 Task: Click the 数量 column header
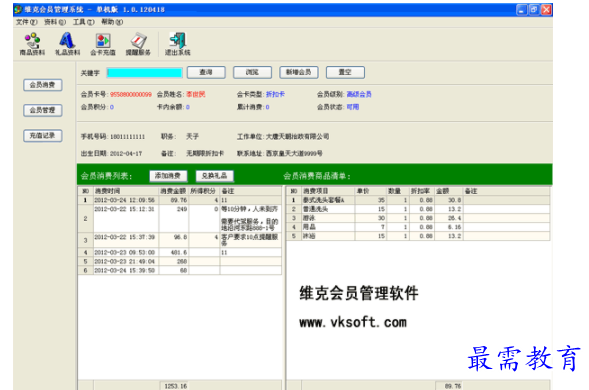(397, 191)
